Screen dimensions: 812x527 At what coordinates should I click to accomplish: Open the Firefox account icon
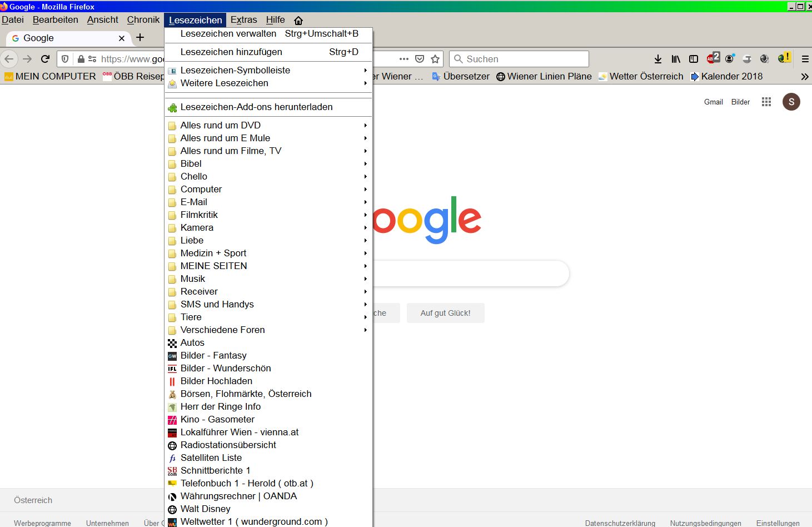[x=730, y=58]
